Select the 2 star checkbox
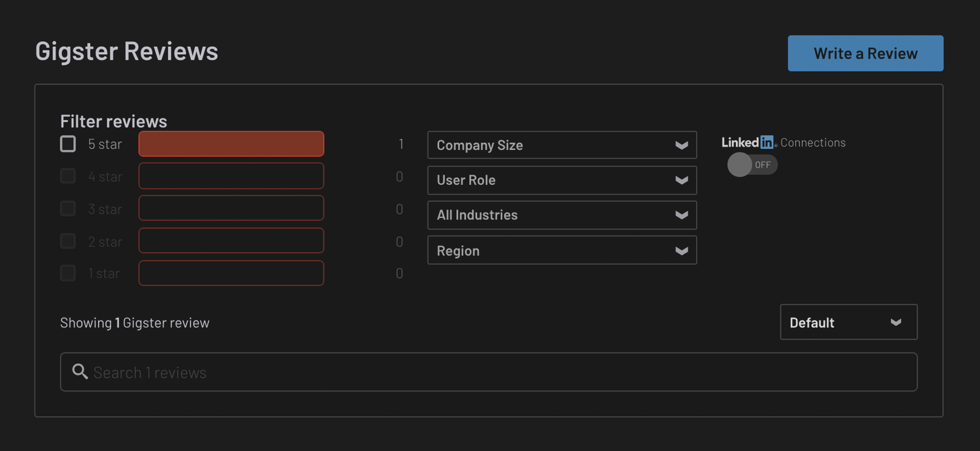 [68, 241]
